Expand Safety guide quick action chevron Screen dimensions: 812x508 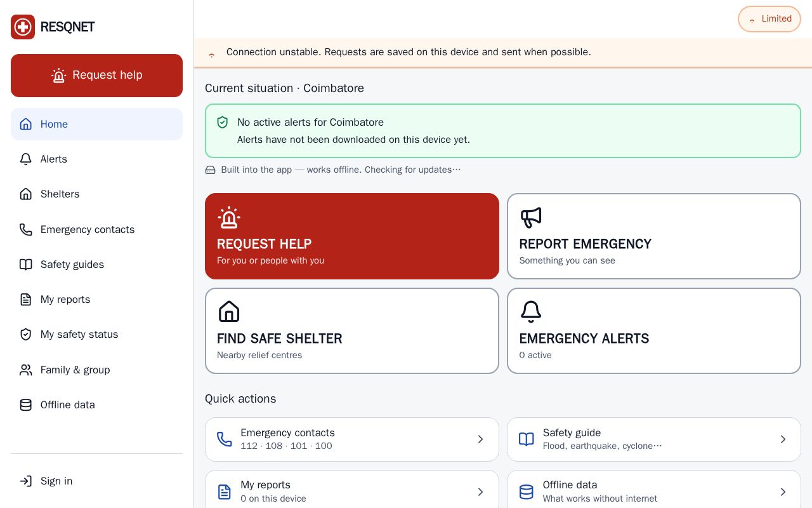[x=783, y=439]
